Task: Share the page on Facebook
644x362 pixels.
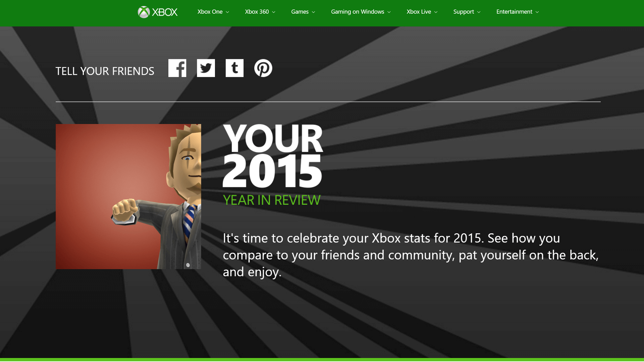Action: (x=177, y=68)
